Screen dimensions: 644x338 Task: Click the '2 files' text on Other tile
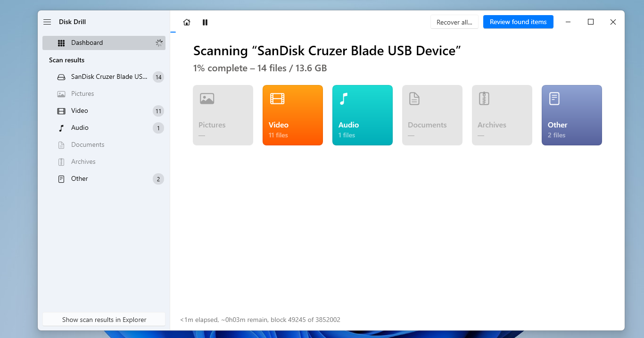[x=556, y=135]
